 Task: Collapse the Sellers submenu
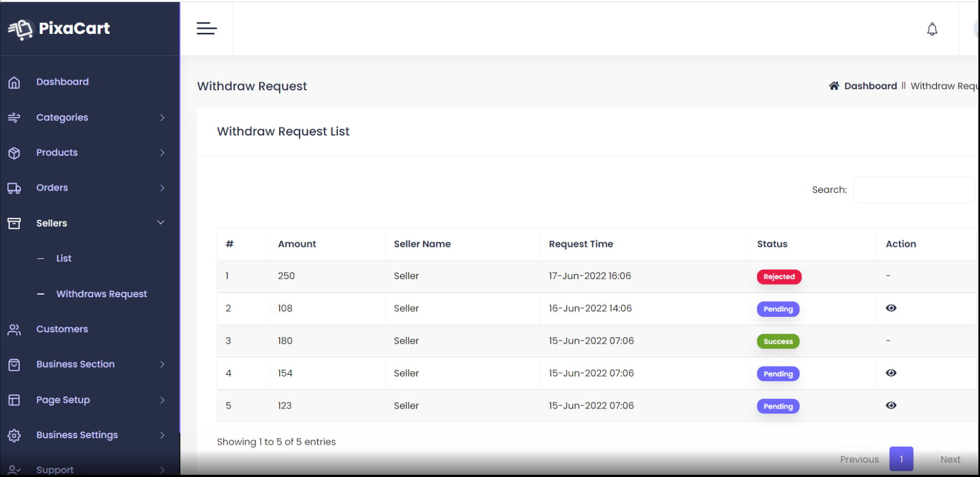click(161, 223)
